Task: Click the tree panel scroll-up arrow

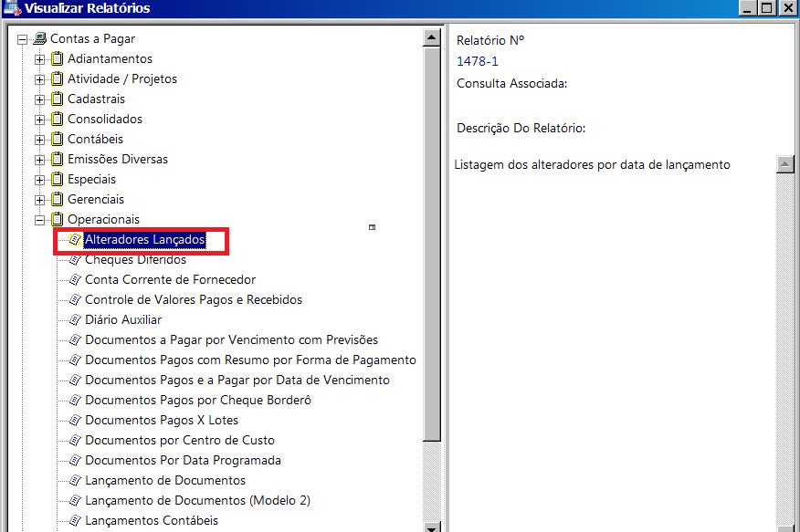Action: click(x=432, y=37)
